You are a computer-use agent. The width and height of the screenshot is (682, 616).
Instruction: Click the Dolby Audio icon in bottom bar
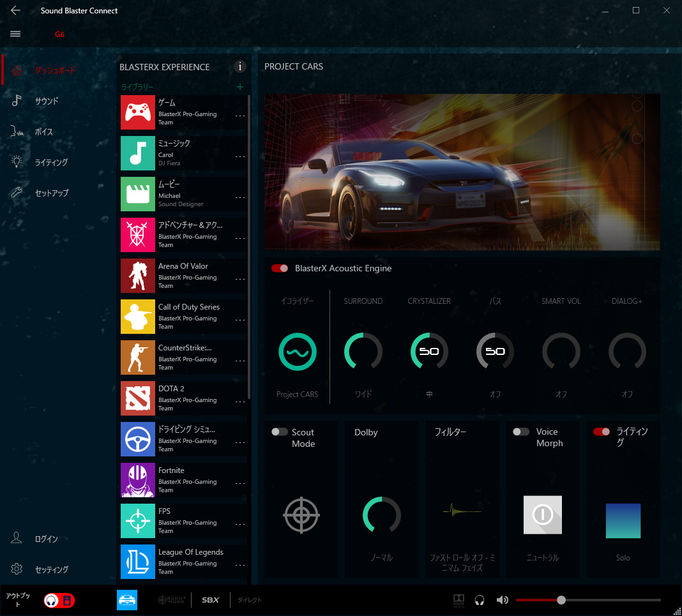point(458,600)
